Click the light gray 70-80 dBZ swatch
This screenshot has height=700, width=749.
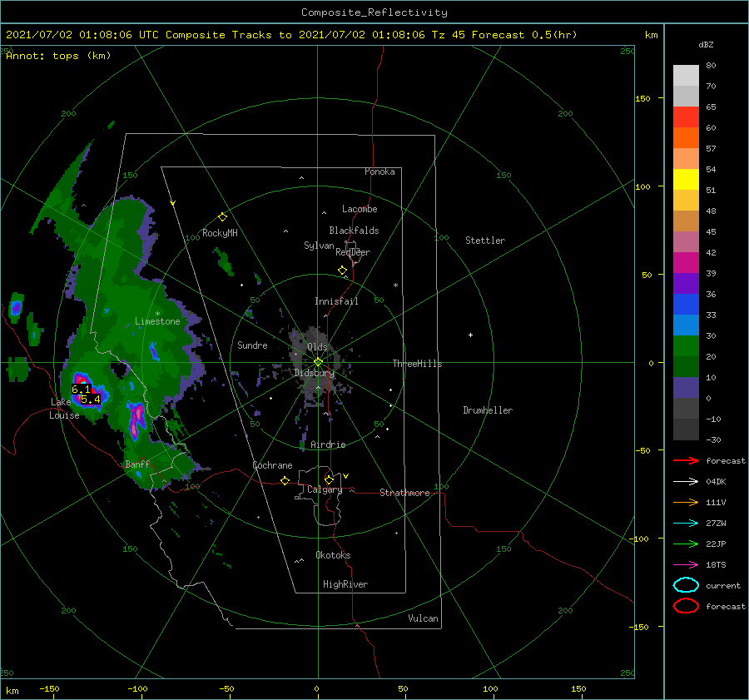(x=686, y=76)
